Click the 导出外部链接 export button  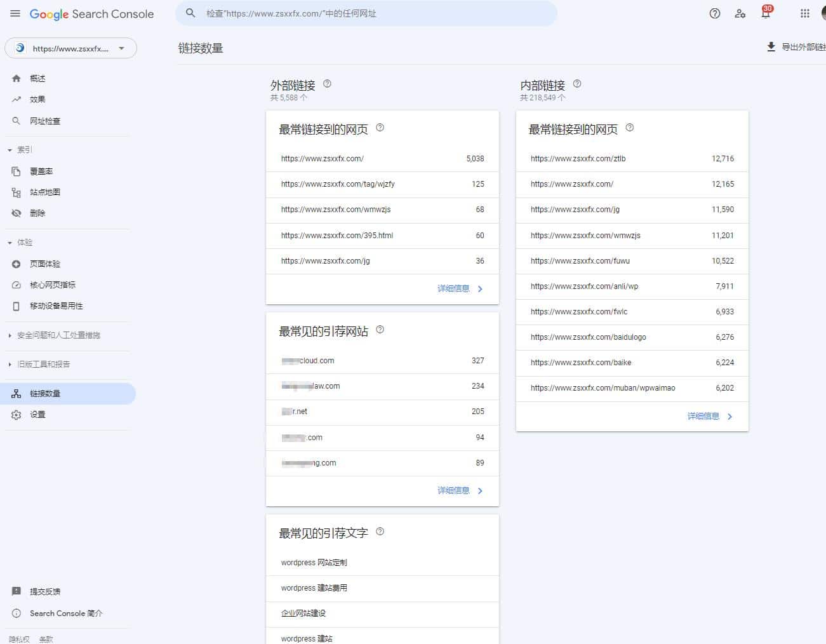point(796,47)
